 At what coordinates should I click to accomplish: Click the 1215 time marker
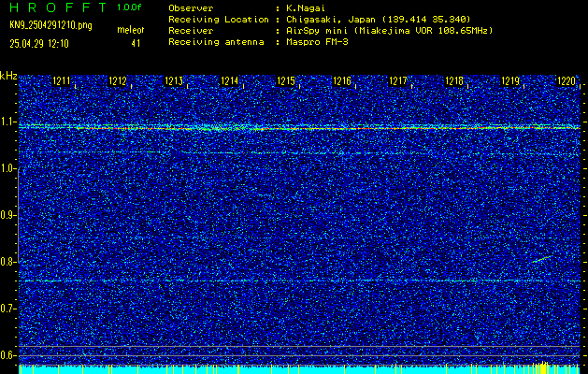pos(286,80)
